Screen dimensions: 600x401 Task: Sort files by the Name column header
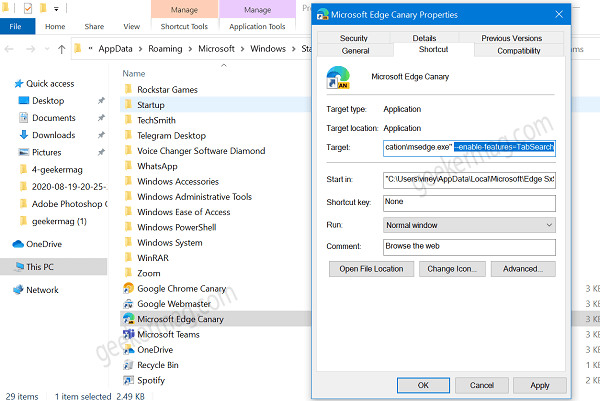134,73
